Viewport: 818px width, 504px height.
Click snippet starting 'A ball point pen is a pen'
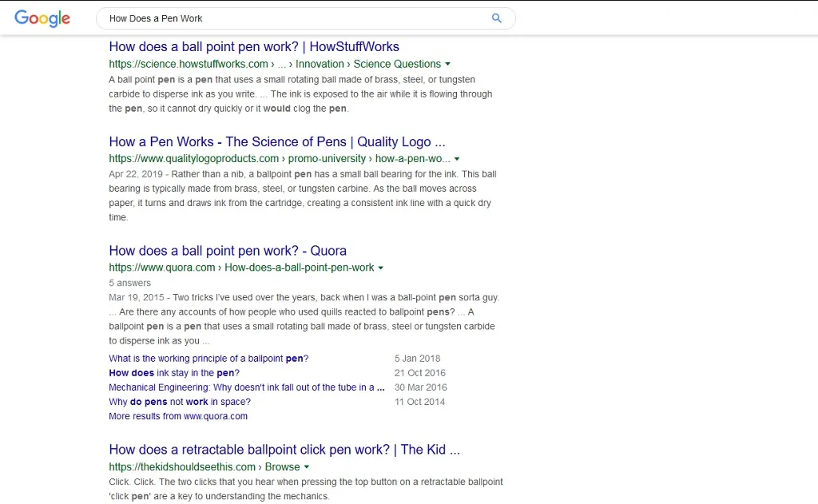tap(300, 94)
